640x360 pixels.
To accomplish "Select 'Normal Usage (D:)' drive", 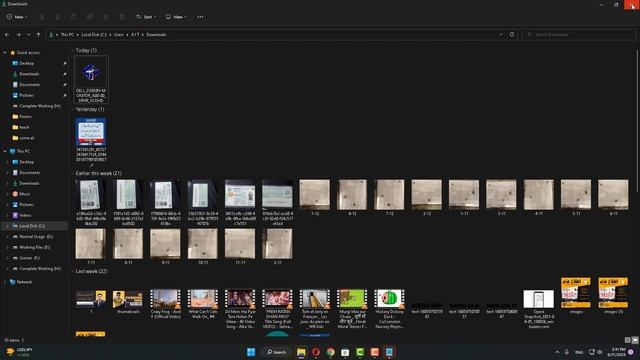I will click(x=36, y=236).
